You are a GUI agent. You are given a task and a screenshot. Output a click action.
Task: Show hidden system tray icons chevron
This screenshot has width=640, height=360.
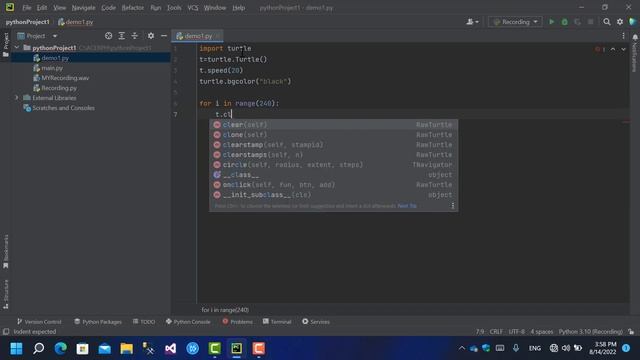[462, 349]
